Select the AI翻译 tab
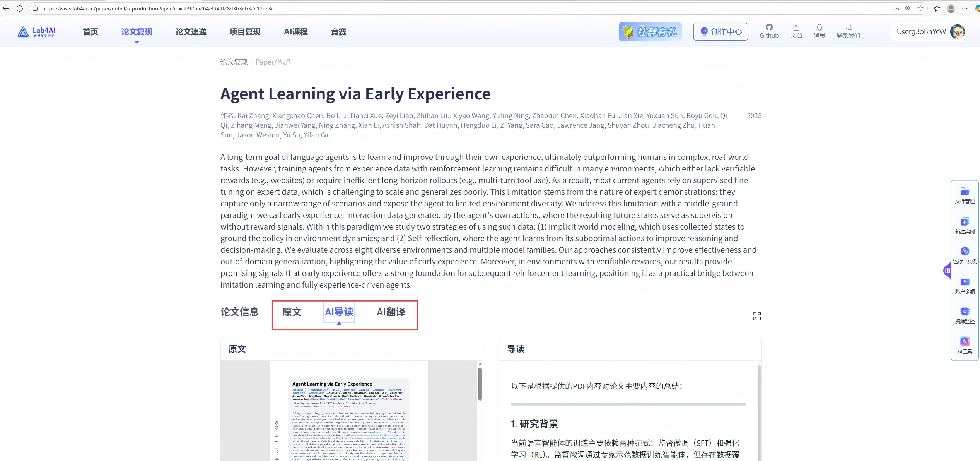Screen dimensions: 980x461 click(391, 312)
